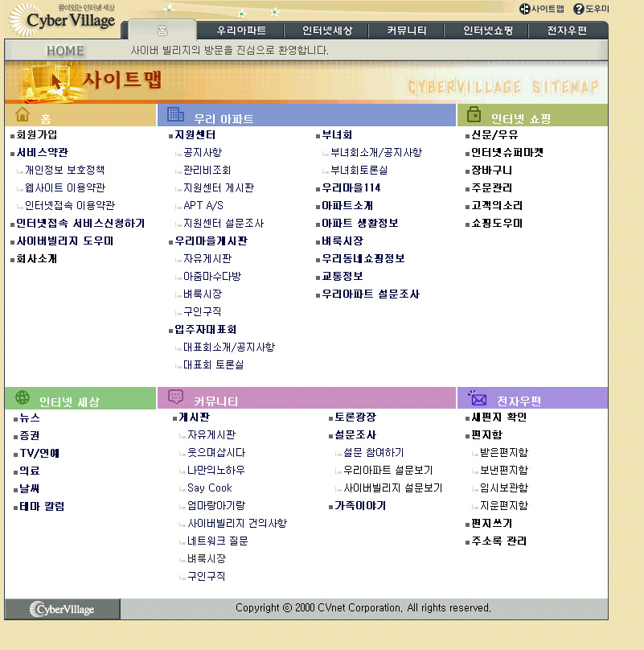The height and width of the screenshot is (650, 644).
Task: Switch to the 우리아파트 navigation tab
Action: [241, 31]
